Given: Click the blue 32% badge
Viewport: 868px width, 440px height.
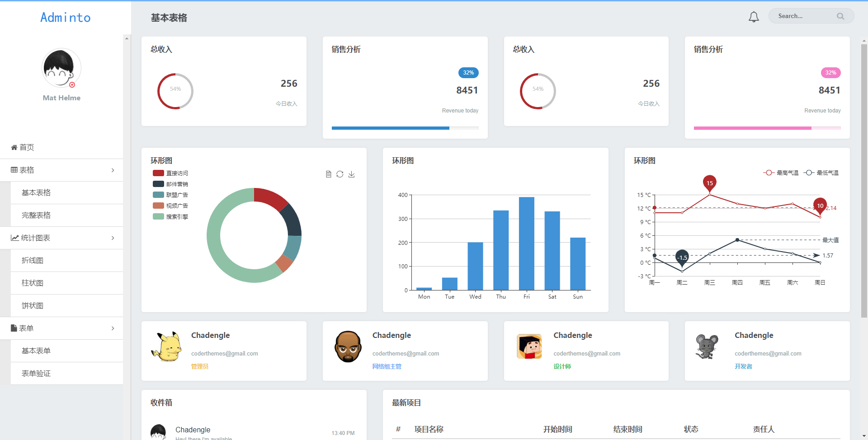Looking at the screenshot, I should pyautogui.click(x=468, y=73).
